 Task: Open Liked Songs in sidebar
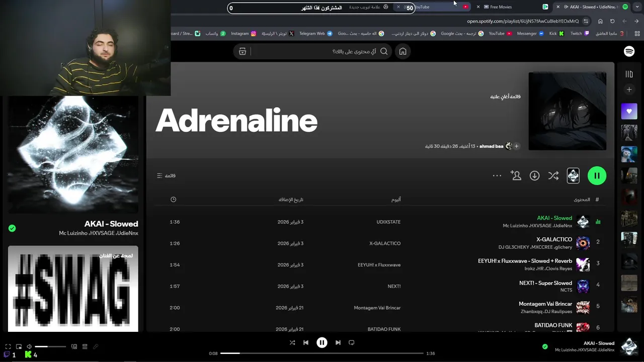click(629, 111)
